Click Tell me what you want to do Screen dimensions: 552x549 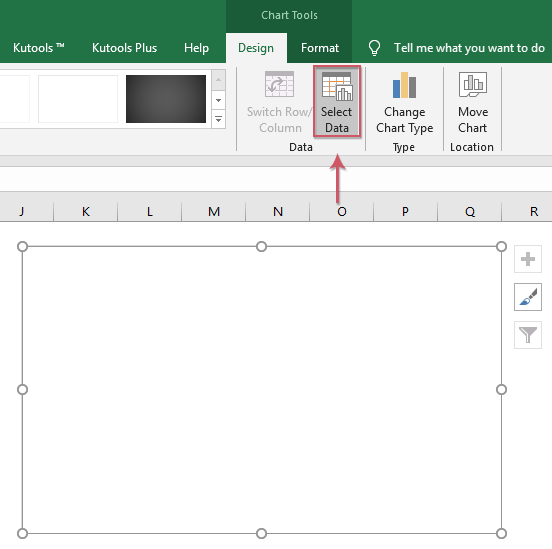[x=469, y=48]
